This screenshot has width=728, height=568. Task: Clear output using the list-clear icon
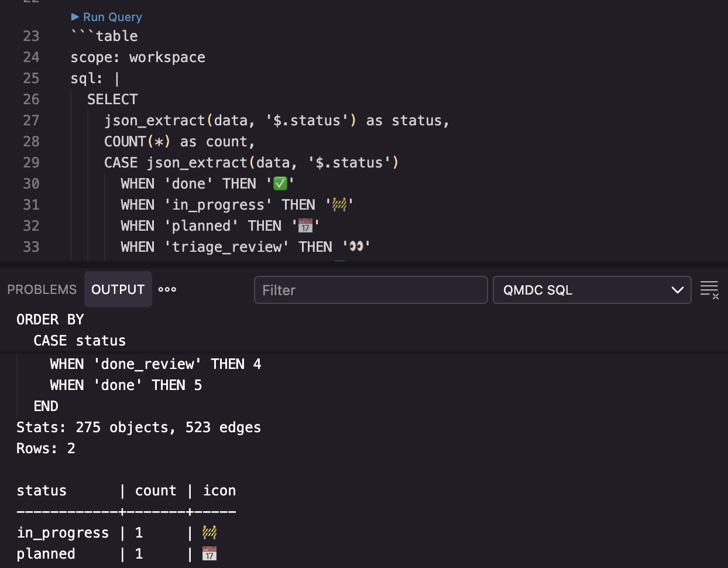pos(709,290)
